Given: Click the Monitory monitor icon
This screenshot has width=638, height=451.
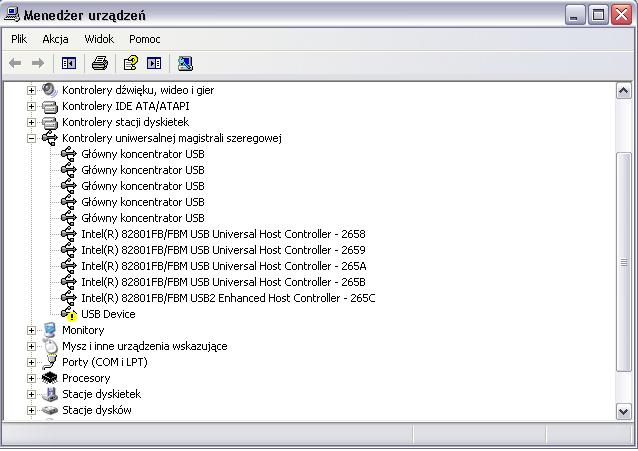Looking at the screenshot, I should click(x=50, y=330).
